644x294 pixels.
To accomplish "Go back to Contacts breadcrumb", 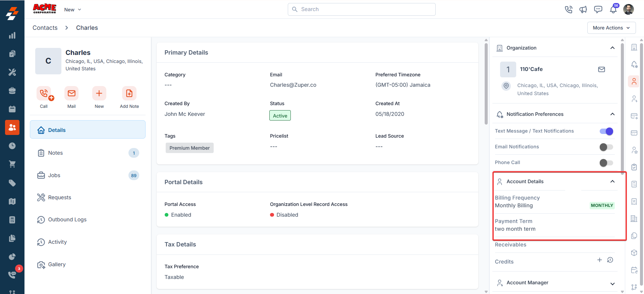I will click(x=45, y=28).
